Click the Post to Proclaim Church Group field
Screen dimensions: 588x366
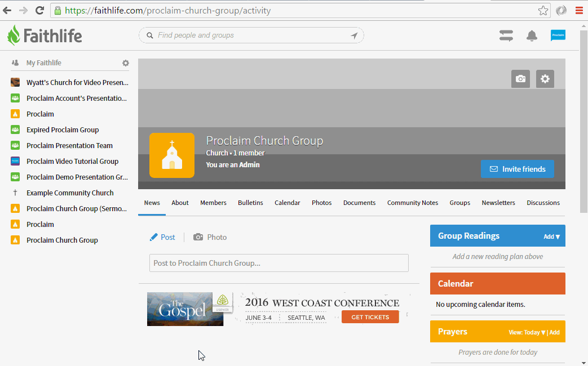click(279, 263)
